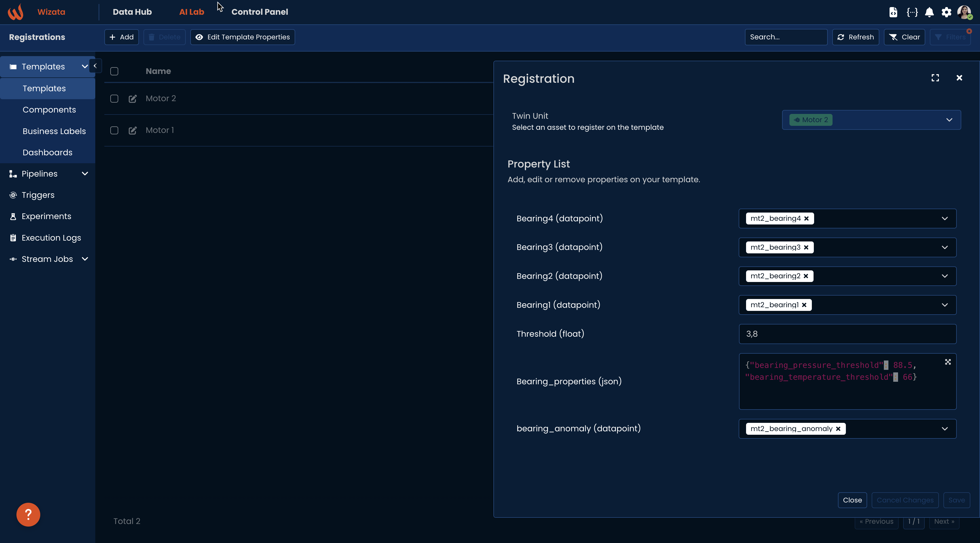Viewport: 980px width, 543px height.
Task: Collapse the sidebar with arrow toggle
Action: pos(95,66)
